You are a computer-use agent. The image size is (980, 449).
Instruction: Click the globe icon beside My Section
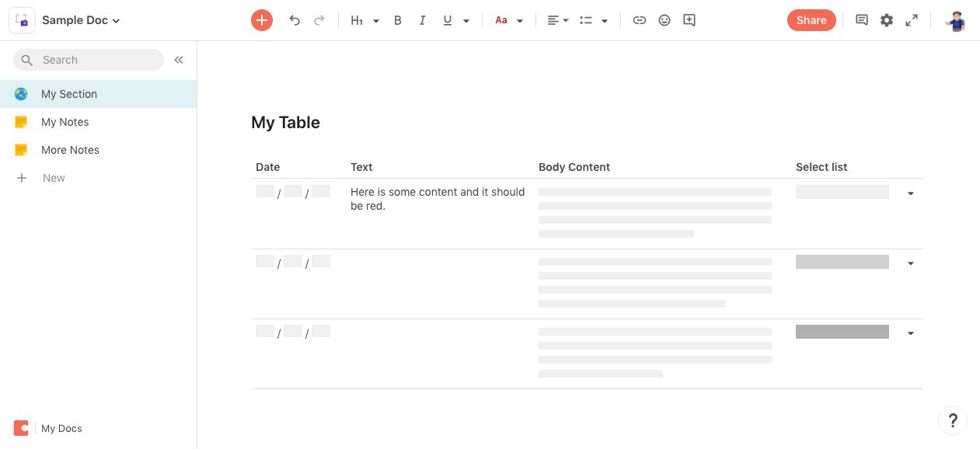(x=21, y=94)
